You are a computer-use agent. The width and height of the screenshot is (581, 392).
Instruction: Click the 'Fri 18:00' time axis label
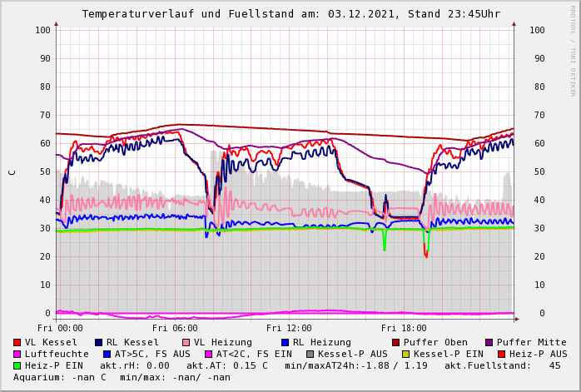404,328
